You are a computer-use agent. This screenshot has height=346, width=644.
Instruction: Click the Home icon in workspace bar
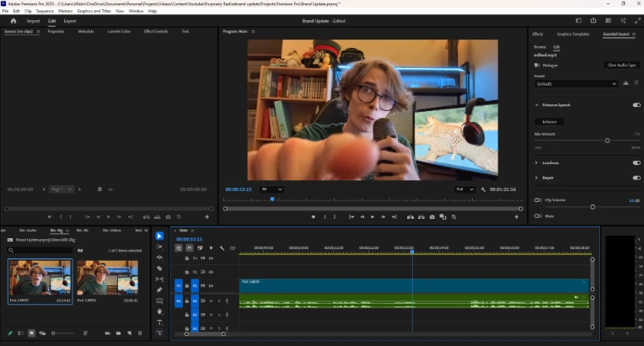13,21
